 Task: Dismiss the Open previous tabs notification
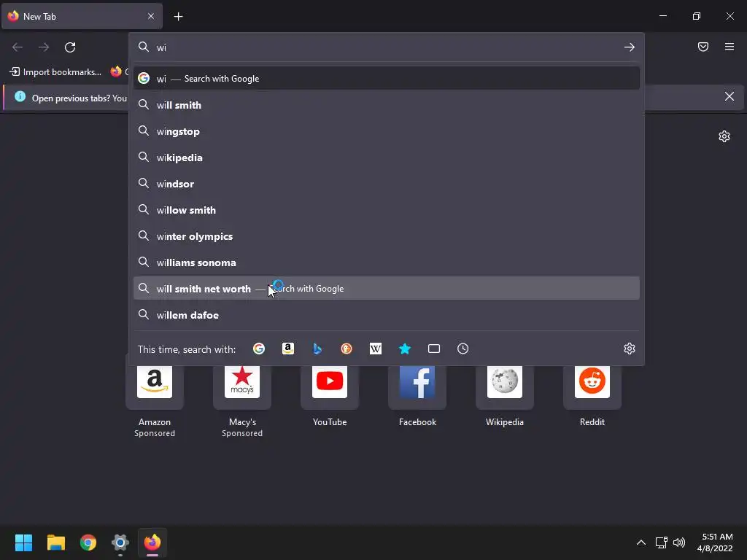729,97
